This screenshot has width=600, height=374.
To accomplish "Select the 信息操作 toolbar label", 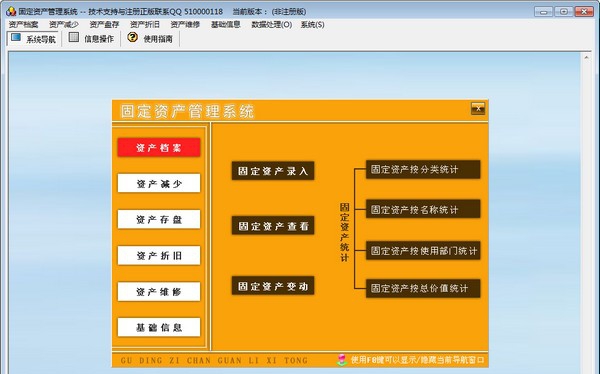I will pyautogui.click(x=99, y=39).
